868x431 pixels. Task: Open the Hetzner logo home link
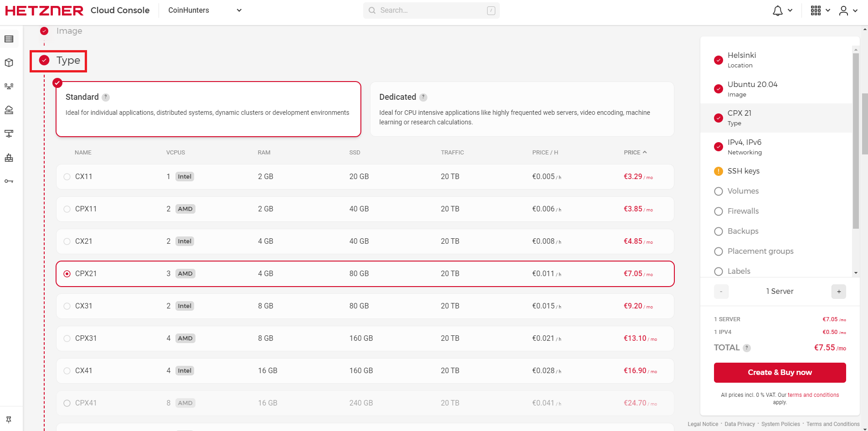[x=44, y=10]
